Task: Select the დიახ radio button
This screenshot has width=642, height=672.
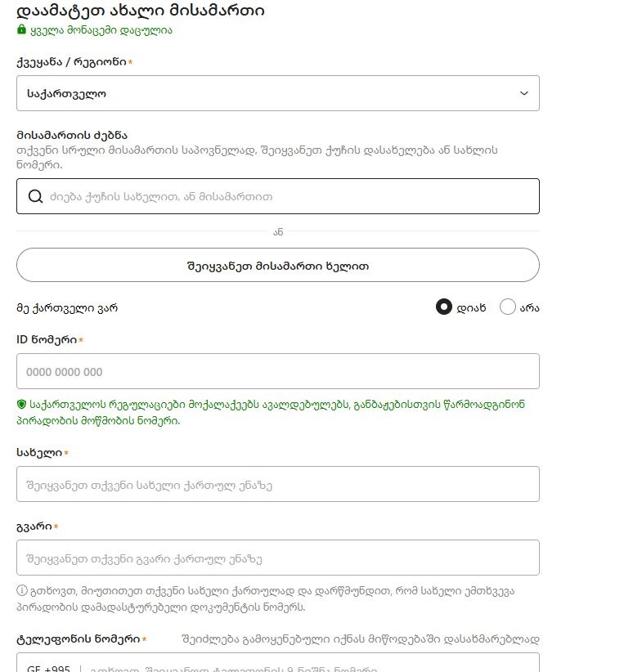Action: (443, 307)
